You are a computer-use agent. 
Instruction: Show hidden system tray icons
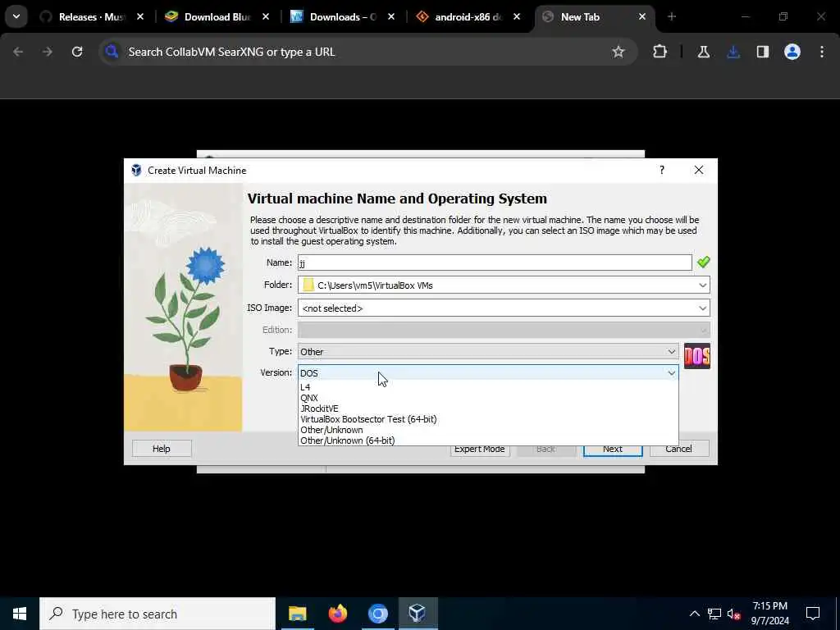(x=694, y=614)
